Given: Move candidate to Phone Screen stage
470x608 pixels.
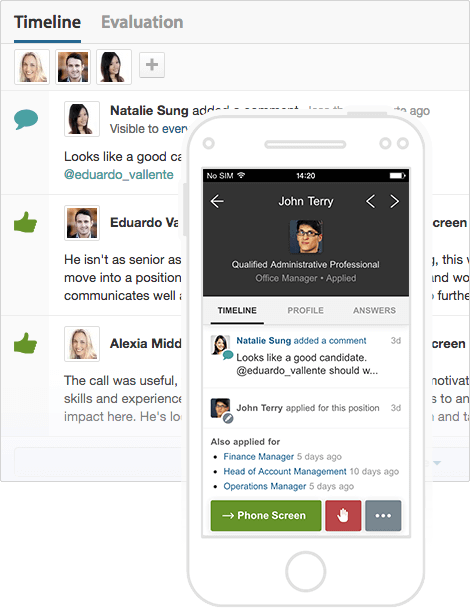Looking at the screenshot, I should click(x=266, y=515).
